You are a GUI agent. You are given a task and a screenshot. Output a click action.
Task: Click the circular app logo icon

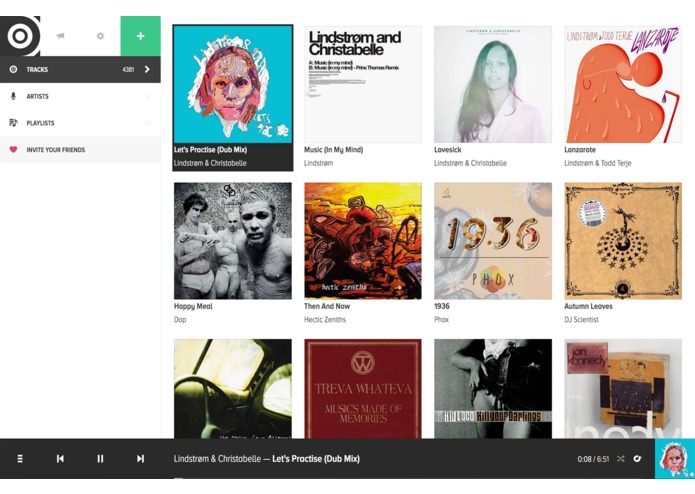(20, 36)
